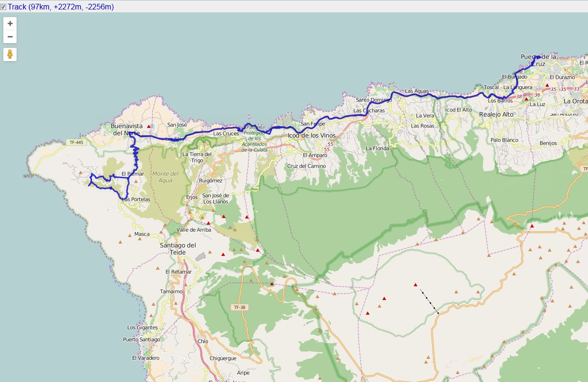The width and height of the screenshot is (588, 382).
Task: Click the Icod de los Vinos label
Action: 311,136
